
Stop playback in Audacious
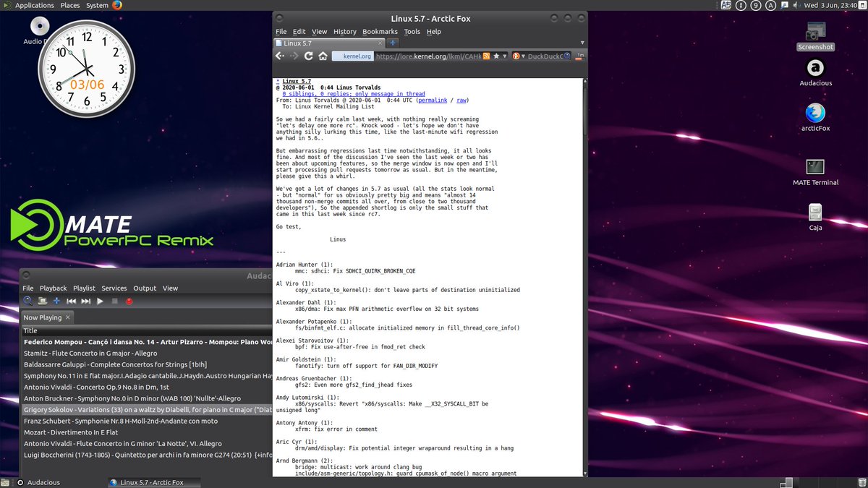pos(115,301)
